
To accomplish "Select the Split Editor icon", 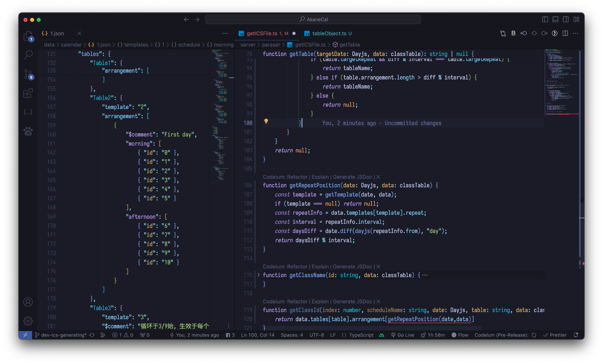I will [565, 33].
